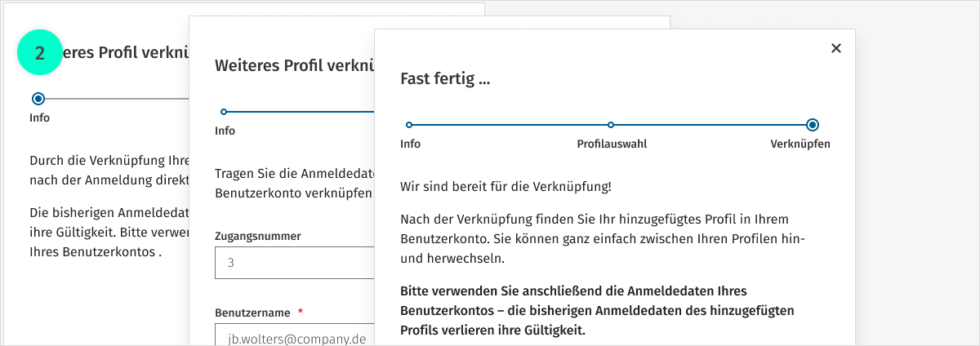This screenshot has width=980, height=346.
Task: Select the active Info step circle in backmost dialog
Action: (x=38, y=99)
